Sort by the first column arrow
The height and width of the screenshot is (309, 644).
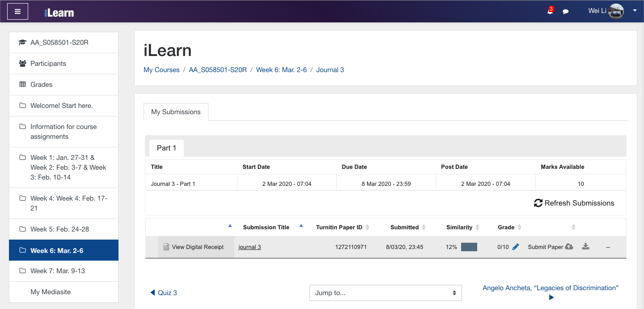230,226
